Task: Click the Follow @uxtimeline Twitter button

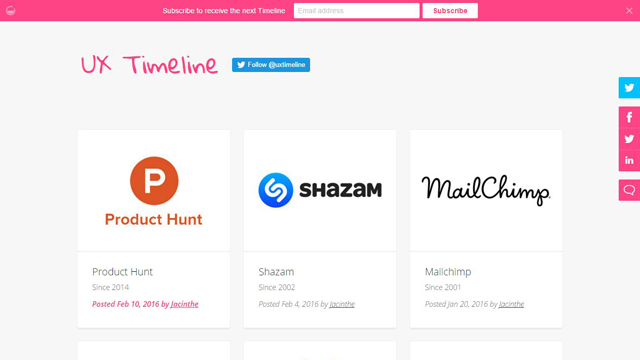Action: click(271, 65)
